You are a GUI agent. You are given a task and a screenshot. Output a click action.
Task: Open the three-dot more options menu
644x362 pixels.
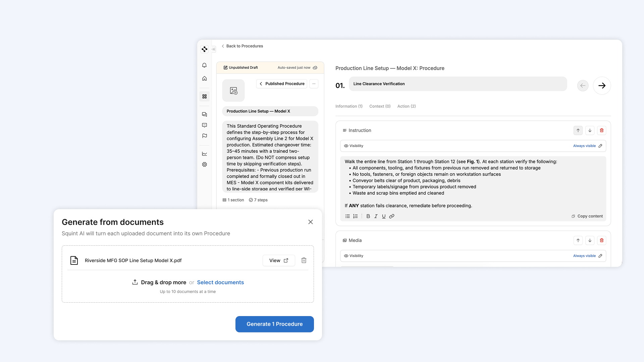[314, 84]
